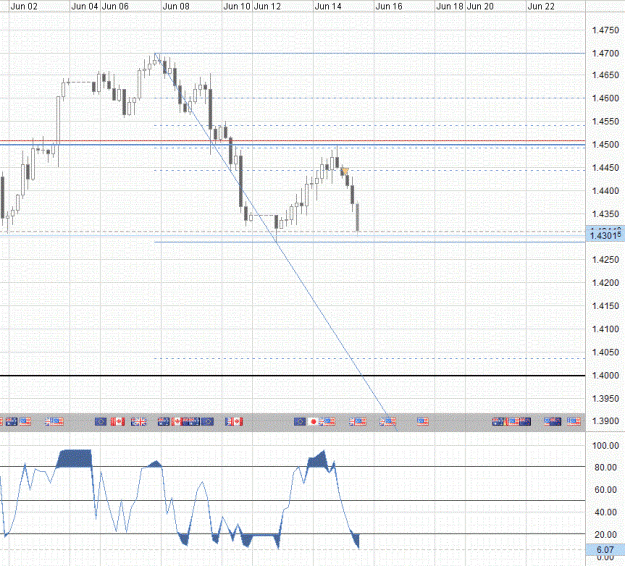Image resolution: width=625 pixels, height=566 pixels.
Task: Select the lone US flag event after Jun 16
Action: coord(423,422)
